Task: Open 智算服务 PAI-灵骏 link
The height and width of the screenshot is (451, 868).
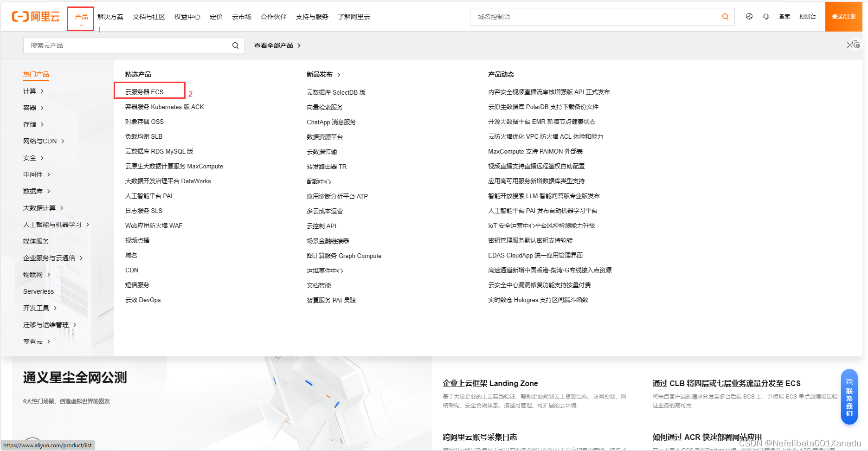Action: (x=331, y=300)
